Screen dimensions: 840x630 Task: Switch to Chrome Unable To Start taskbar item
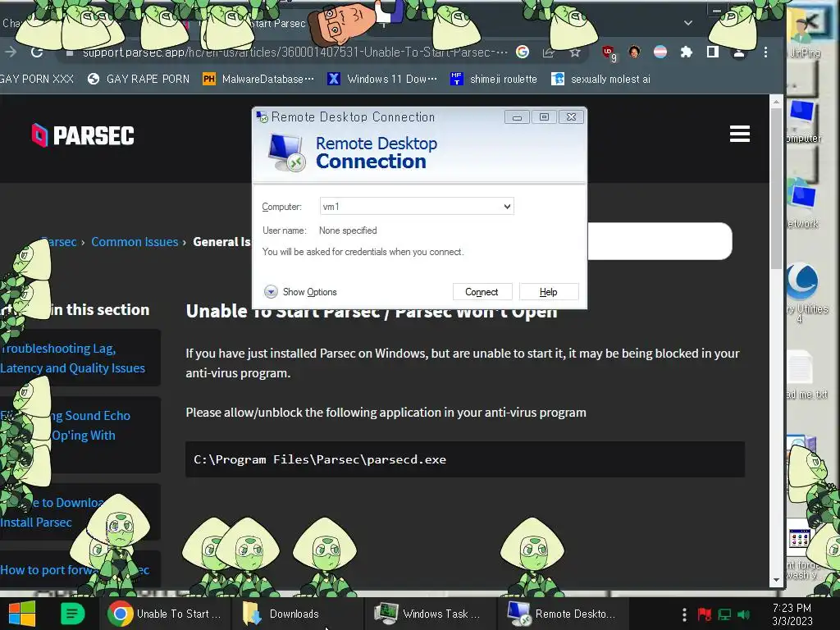point(164,614)
